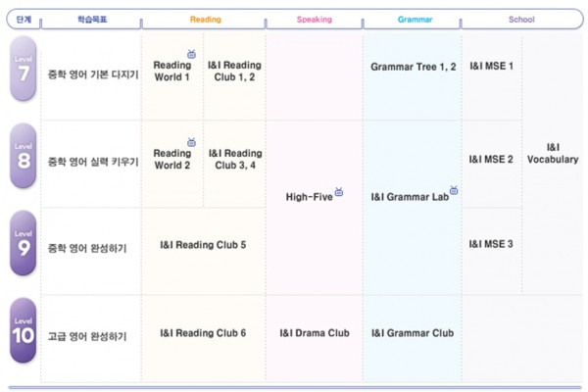Click TV icon next to High-Five
This screenshot has height=392, width=588.
pos(339,192)
